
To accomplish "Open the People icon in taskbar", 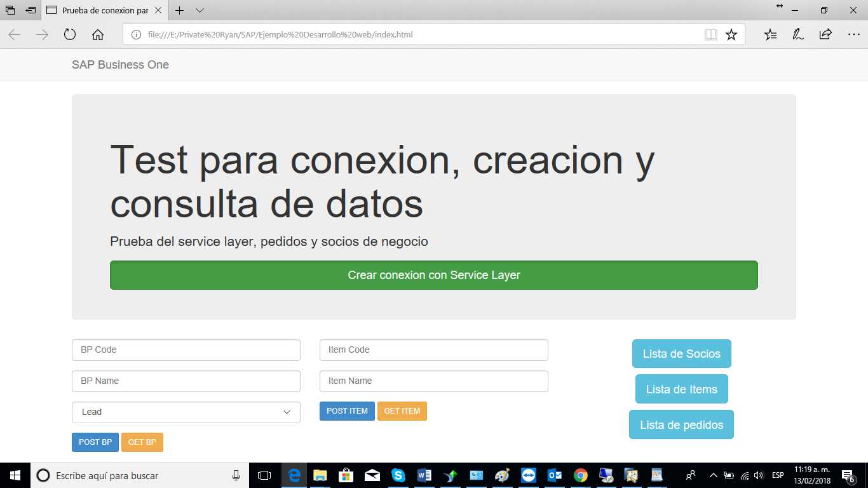I will click(691, 475).
